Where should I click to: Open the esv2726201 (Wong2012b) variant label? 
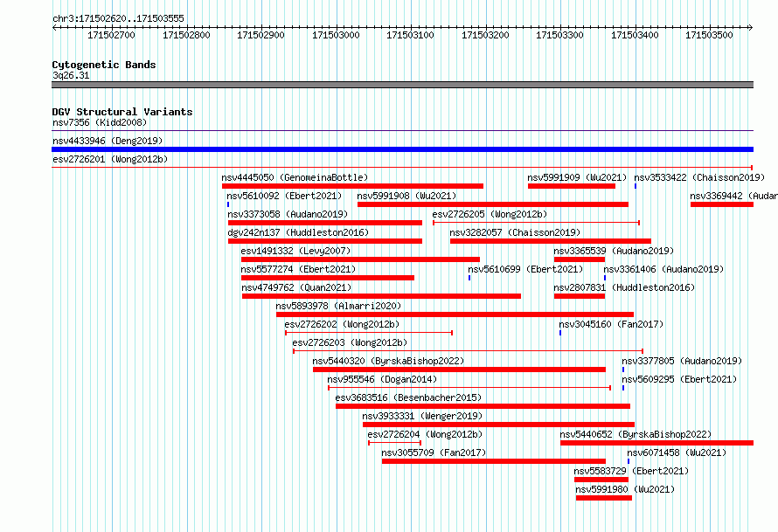click(110, 159)
